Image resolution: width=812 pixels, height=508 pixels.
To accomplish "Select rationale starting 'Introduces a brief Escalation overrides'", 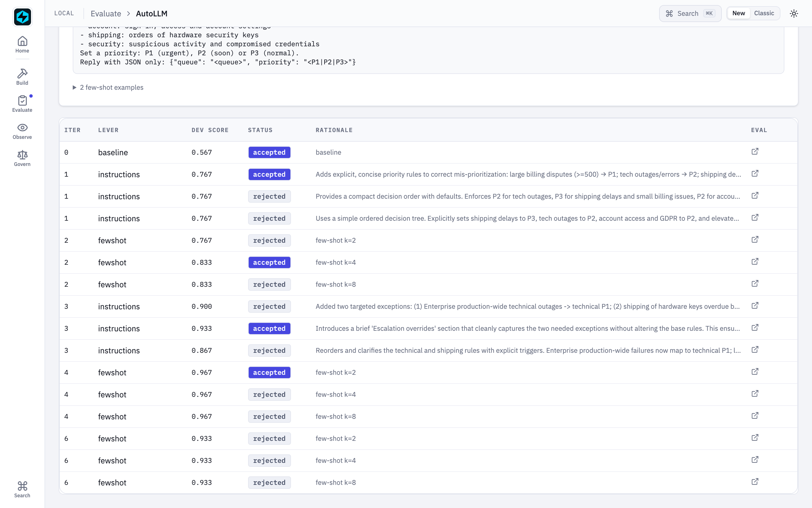I will 528,329.
